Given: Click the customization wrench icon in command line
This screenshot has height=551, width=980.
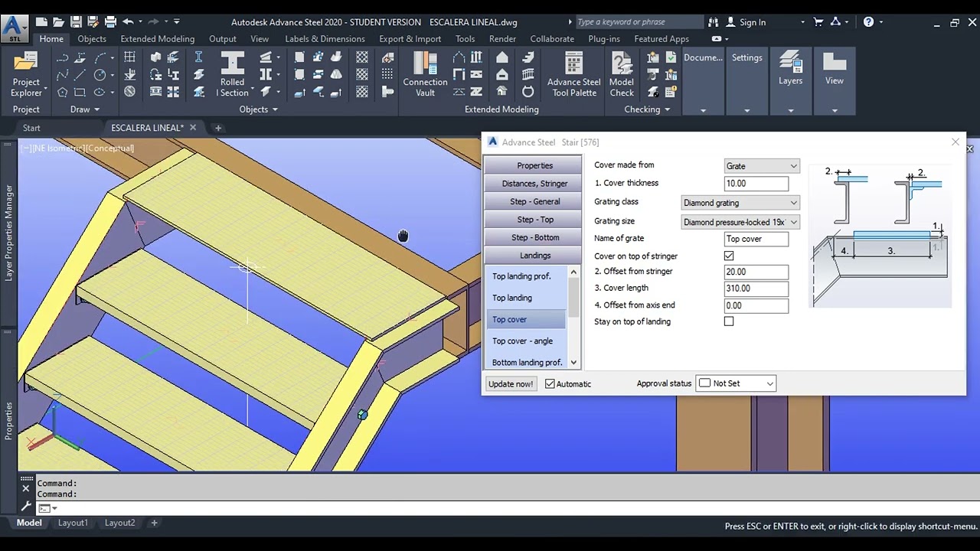Looking at the screenshot, I should coord(26,507).
